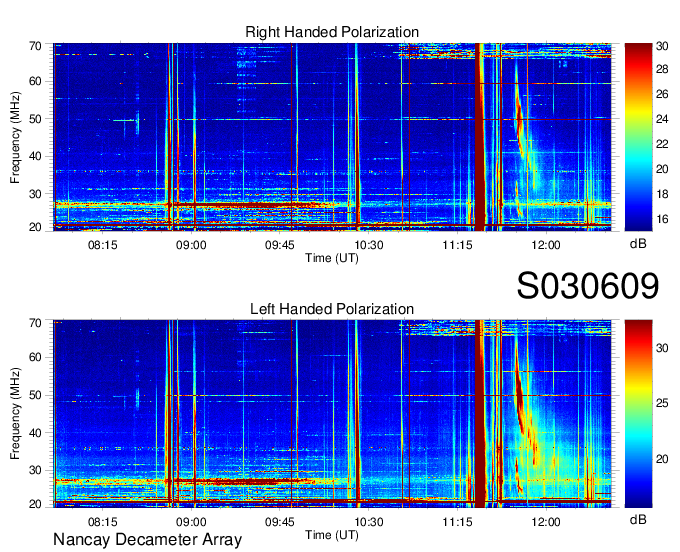Viewport: 680px width, 552px height.
Task: Click the Left Handed Polarization spectrogram image
Action: pos(332,414)
